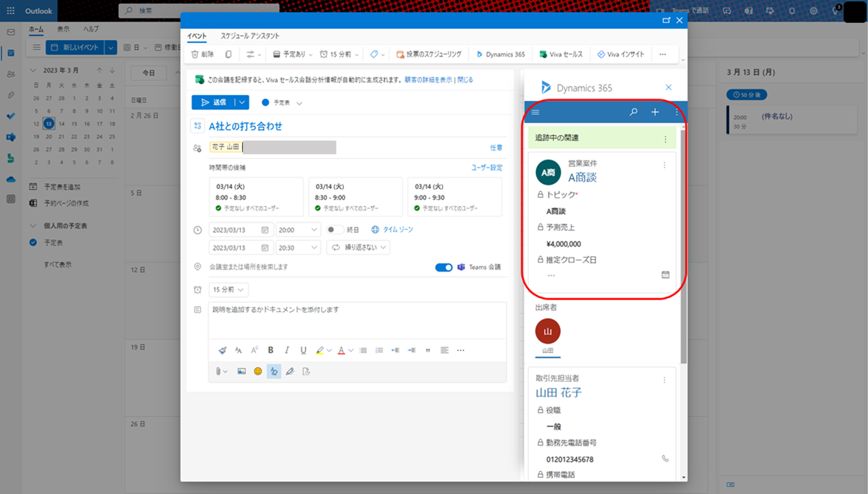
Task: Switch to the イベント tab
Action: point(197,36)
